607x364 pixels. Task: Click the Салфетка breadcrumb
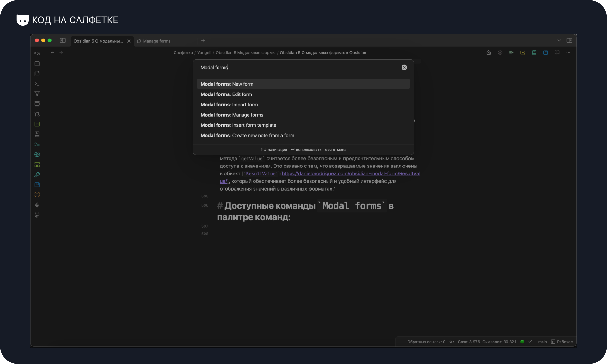(x=183, y=53)
